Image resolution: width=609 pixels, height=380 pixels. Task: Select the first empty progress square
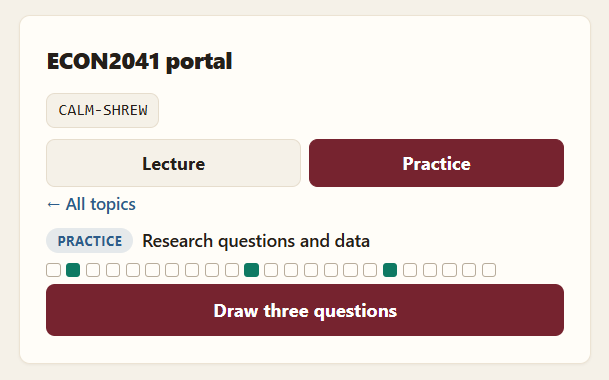[x=54, y=270]
